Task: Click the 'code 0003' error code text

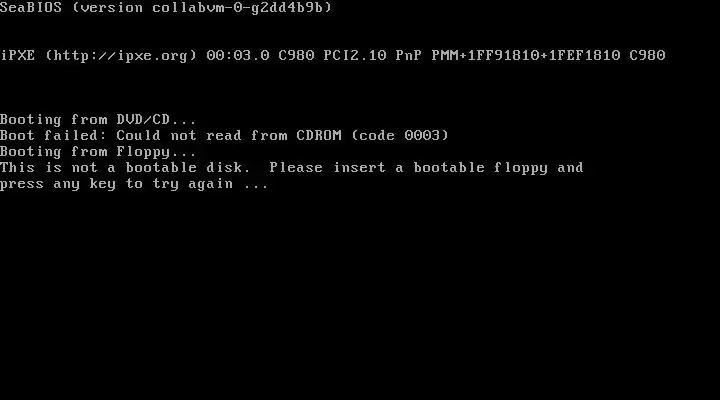Action: click(399, 135)
